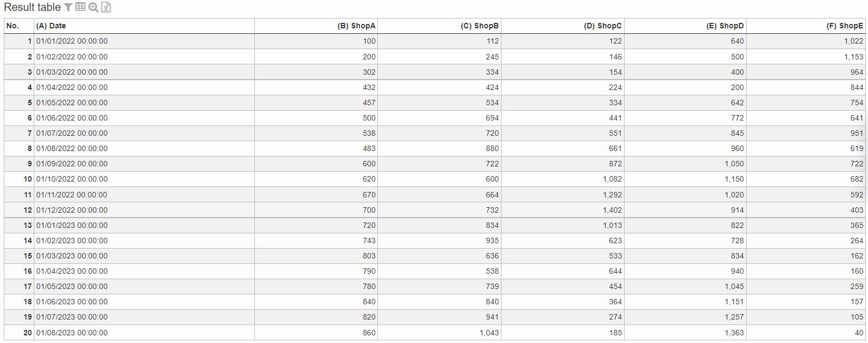Select row 1 date 01/01/2022 cell
868x343 pixels.
coord(144,41)
